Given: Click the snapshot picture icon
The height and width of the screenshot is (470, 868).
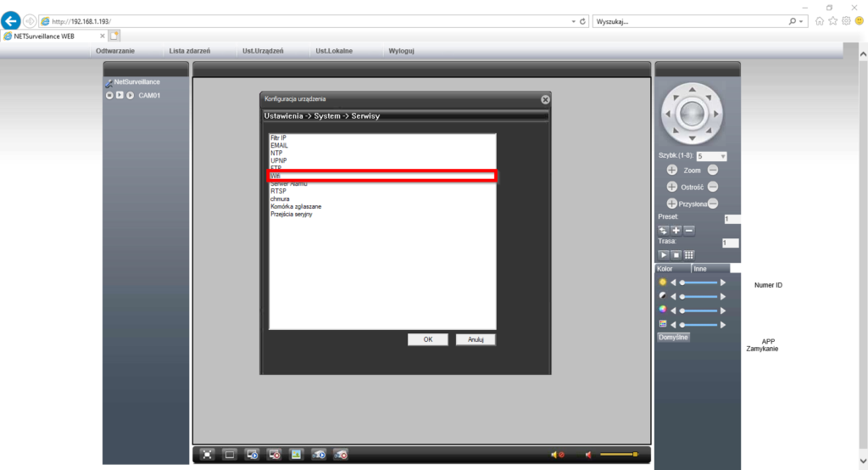Looking at the screenshot, I should 296,455.
